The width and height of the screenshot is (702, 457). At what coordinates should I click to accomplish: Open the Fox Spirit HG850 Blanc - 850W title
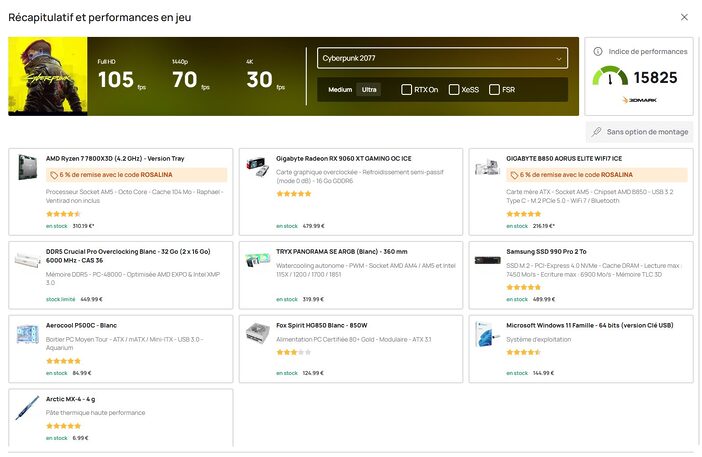321,325
